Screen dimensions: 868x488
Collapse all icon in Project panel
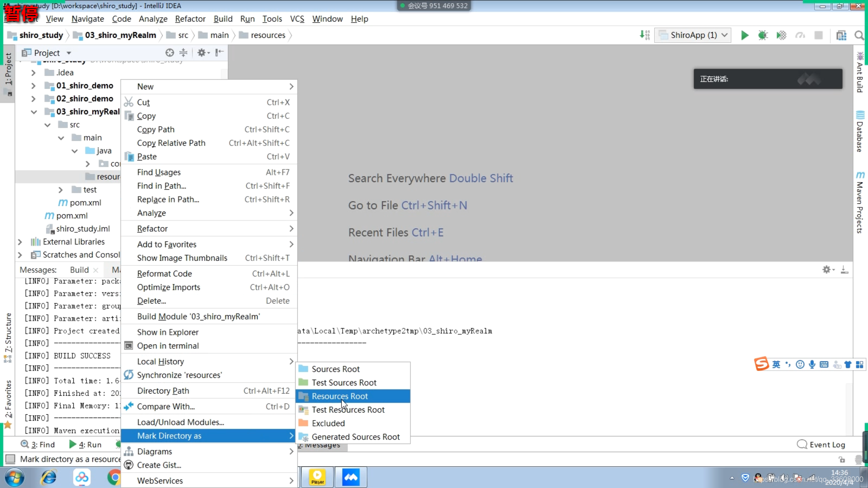183,53
